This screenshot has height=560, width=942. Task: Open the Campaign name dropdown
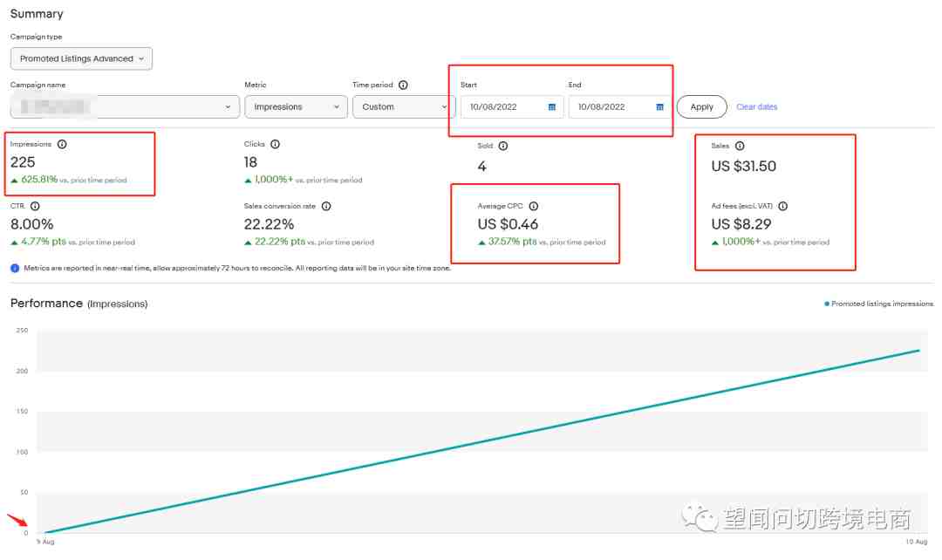125,107
